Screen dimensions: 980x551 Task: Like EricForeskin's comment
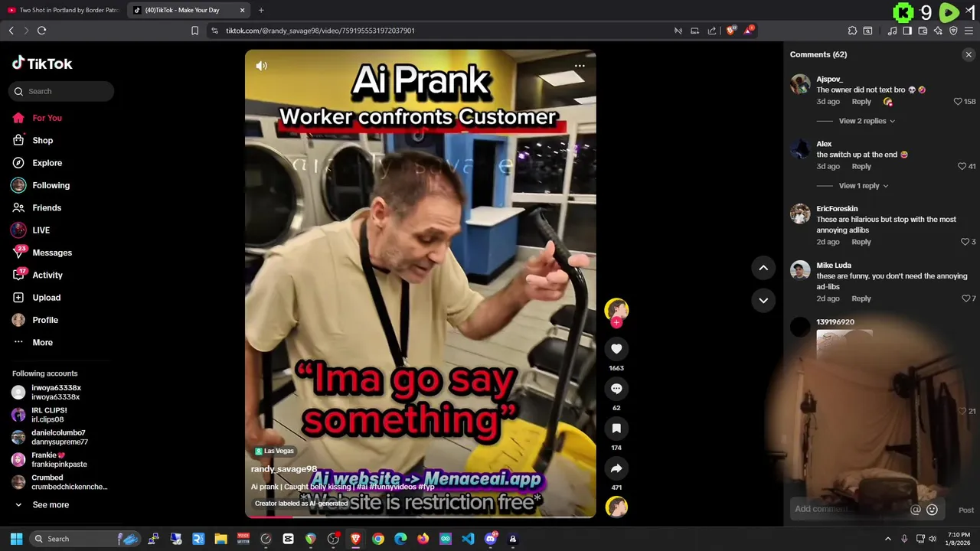tap(965, 242)
